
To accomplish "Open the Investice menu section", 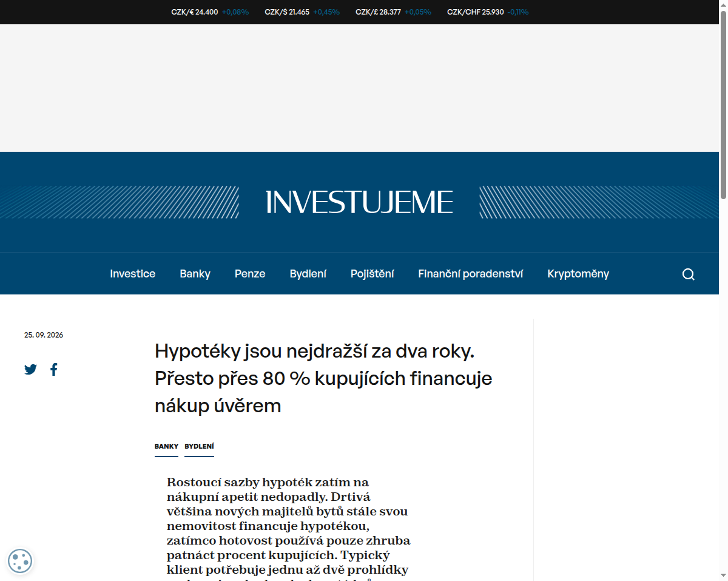I will click(x=133, y=274).
